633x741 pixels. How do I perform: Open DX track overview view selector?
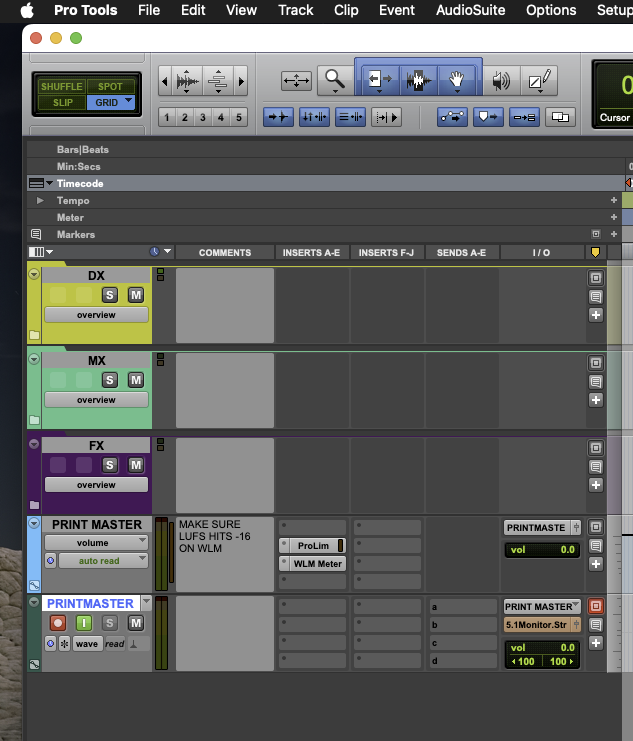(x=96, y=315)
